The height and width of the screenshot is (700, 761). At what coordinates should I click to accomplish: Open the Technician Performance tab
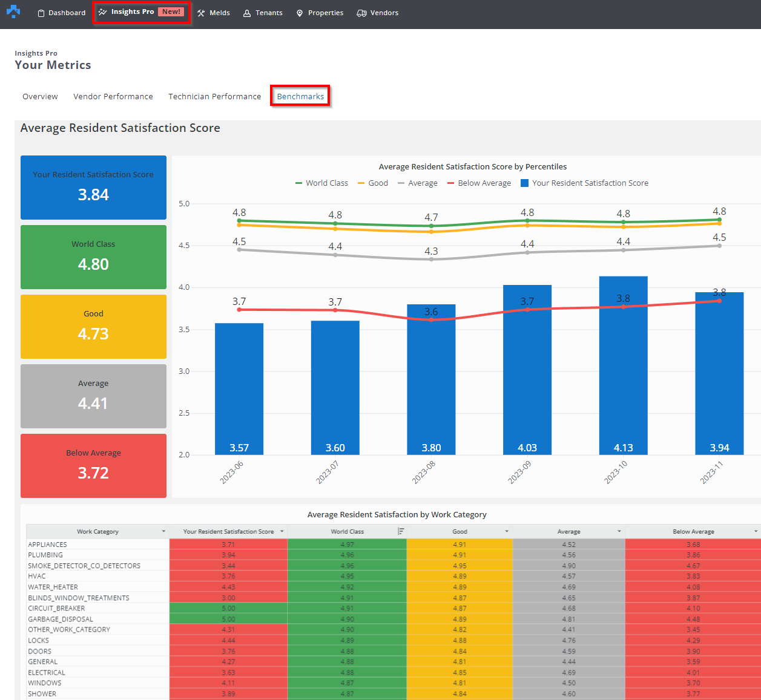[x=214, y=96]
